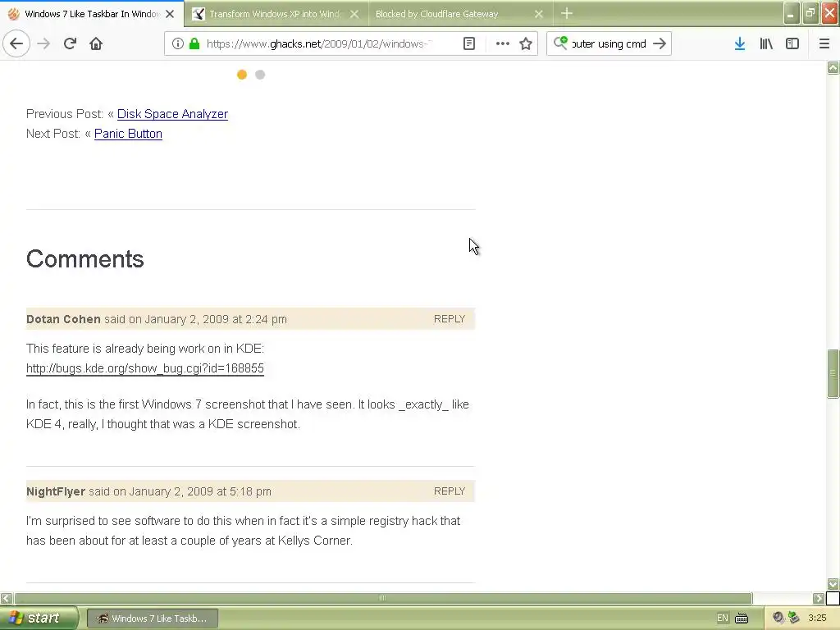Close the Blocked by Cloudflare Gateway tab

coord(539,14)
